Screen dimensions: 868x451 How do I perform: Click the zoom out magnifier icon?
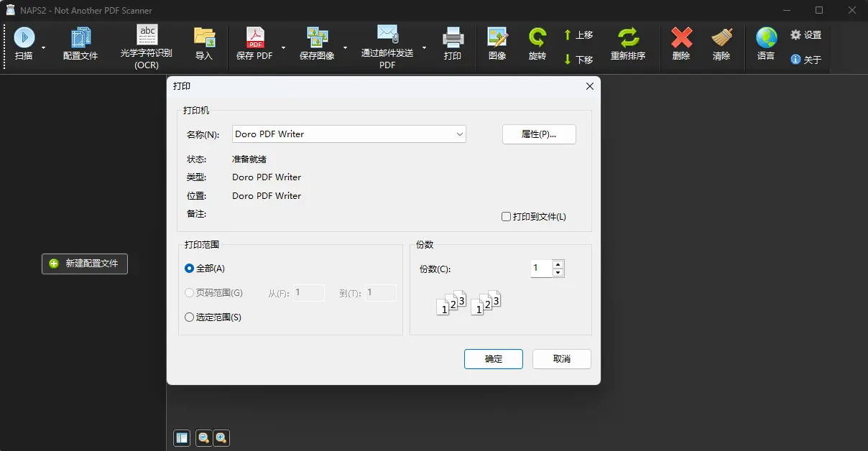[203, 437]
